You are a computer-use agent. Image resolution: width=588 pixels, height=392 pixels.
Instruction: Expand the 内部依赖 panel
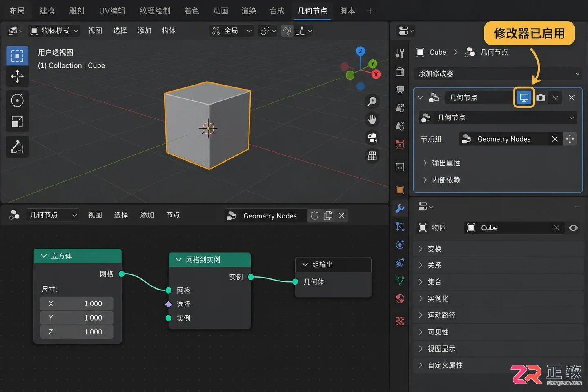tap(441, 180)
